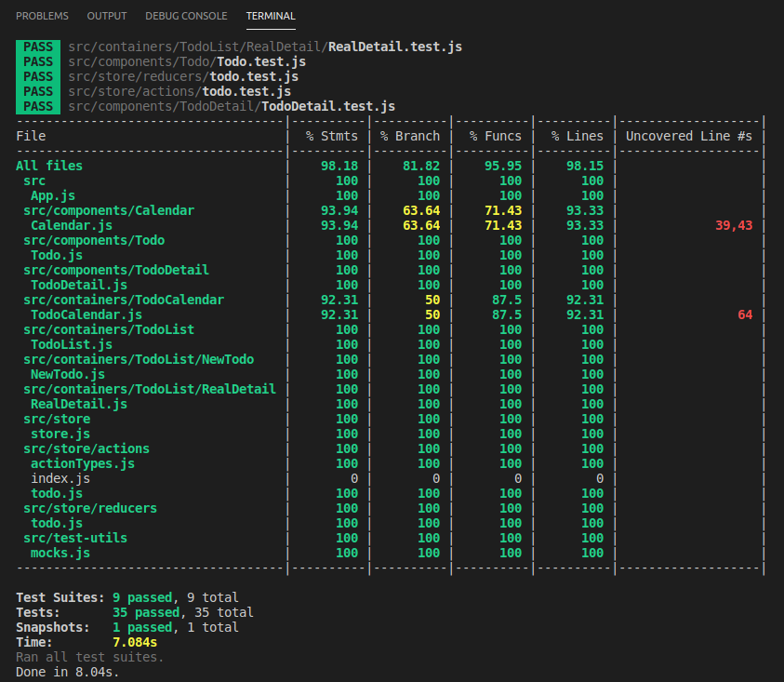Switch to the PROBLEMS tab
The image size is (784, 682).
tap(42, 16)
